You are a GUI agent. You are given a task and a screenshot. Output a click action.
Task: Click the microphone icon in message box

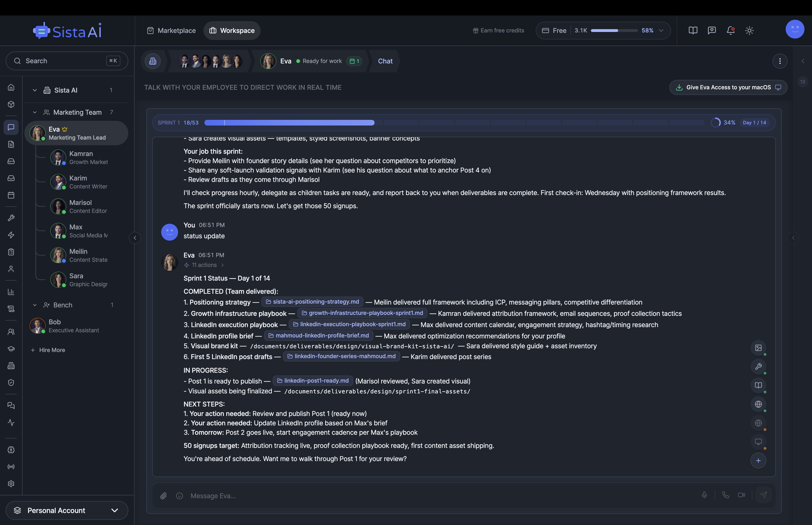point(704,495)
